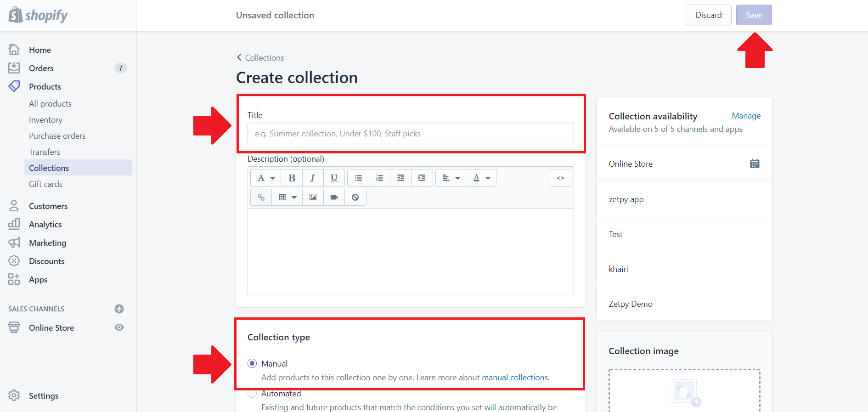Open Transfers in the sidebar

(x=45, y=152)
